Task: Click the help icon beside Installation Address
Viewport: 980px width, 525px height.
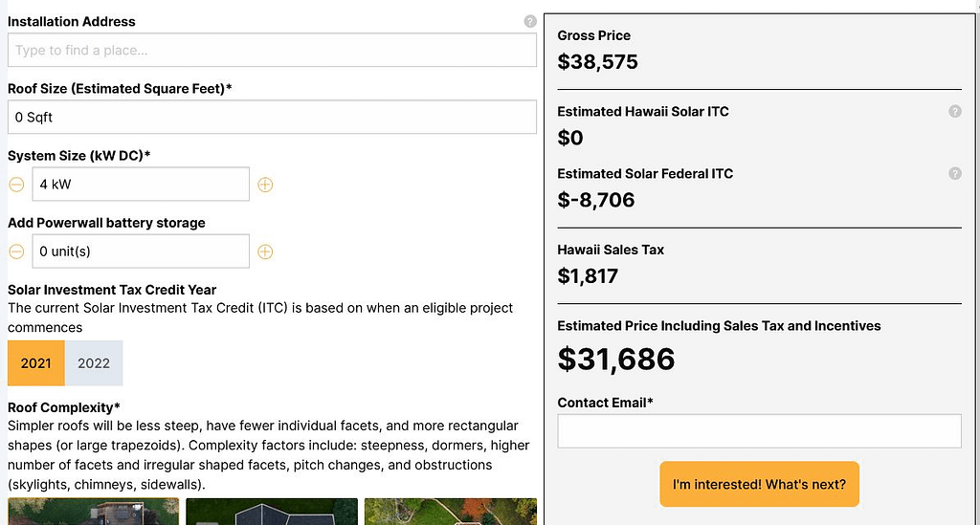Action: (x=530, y=21)
